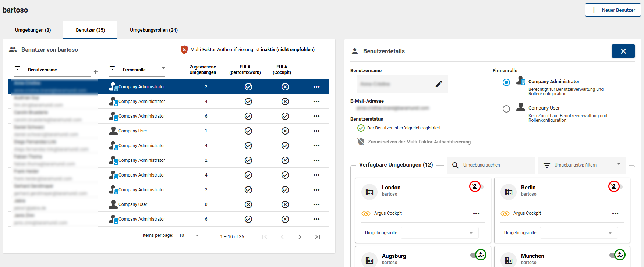This screenshot has height=267, width=644.
Task: Open the three-dot menu in London card
Action: 476,213
